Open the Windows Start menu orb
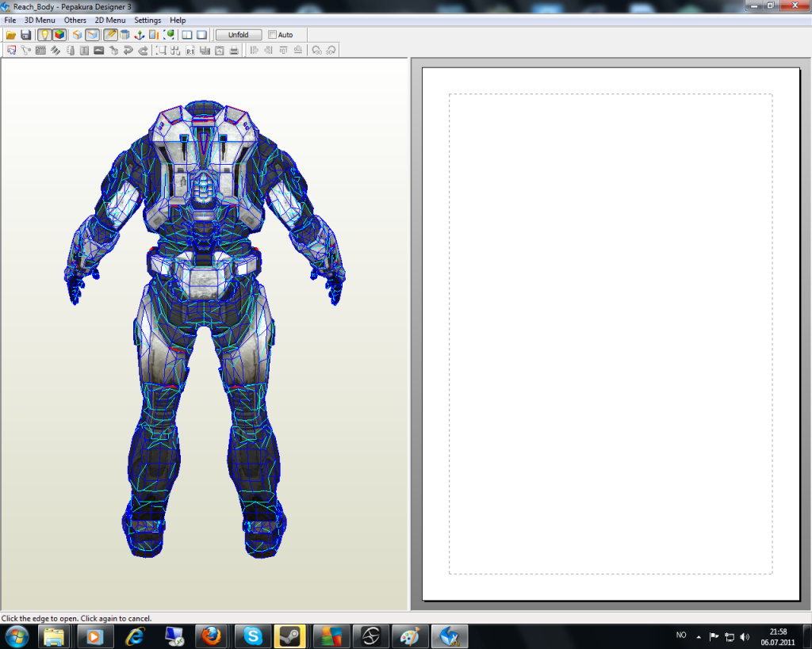 click(x=16, y=636)
